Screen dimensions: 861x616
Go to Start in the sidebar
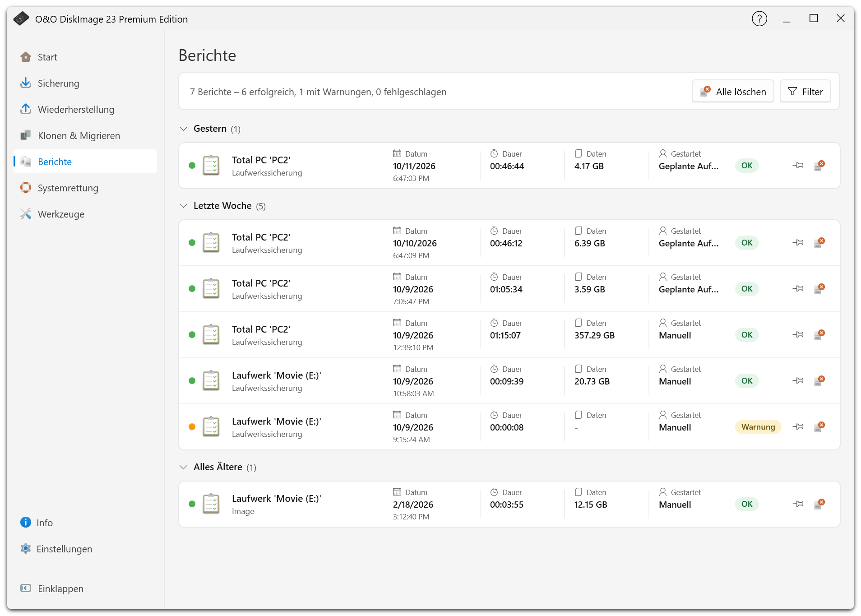click(x=85, y=57)
